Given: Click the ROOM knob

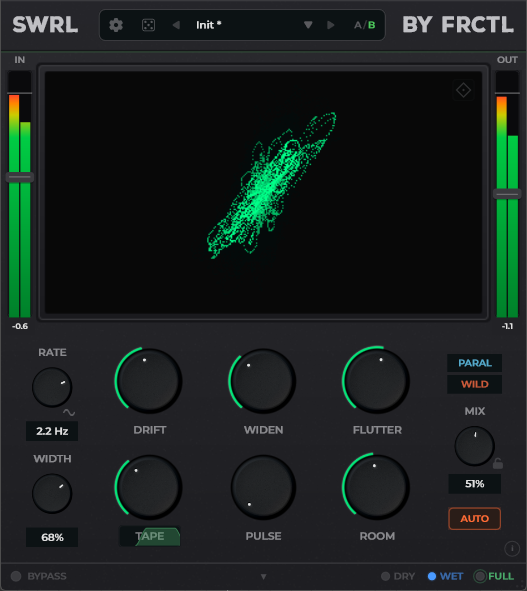Looking at the screenshot, I should pos(377,487).
